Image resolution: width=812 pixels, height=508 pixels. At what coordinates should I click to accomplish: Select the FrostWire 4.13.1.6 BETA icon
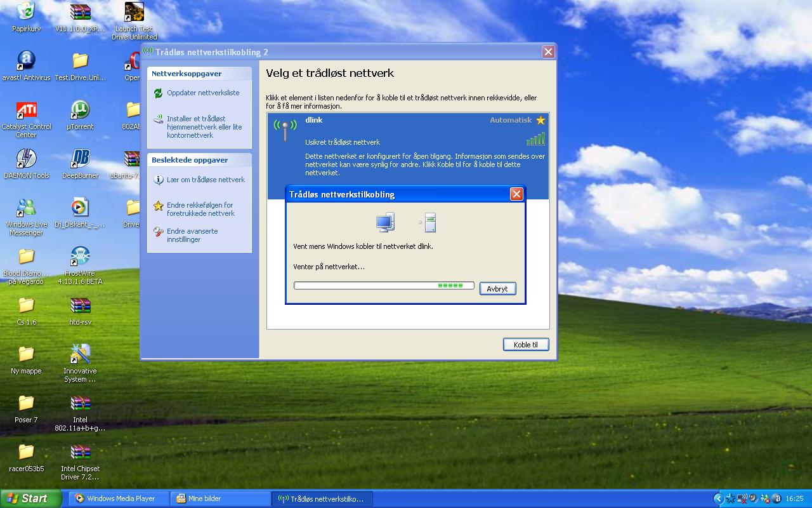(80, 265)
